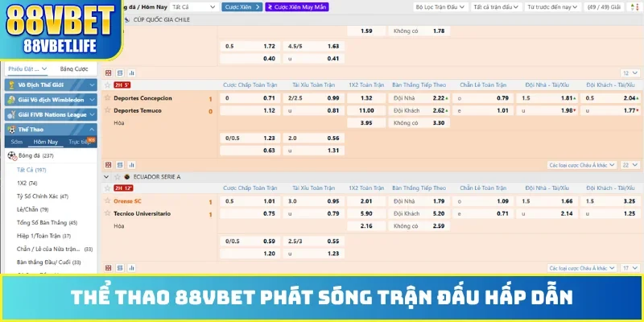Click the Ecuador Serie A league logo icon
This screenshot has width=644, height=322.
126,176
